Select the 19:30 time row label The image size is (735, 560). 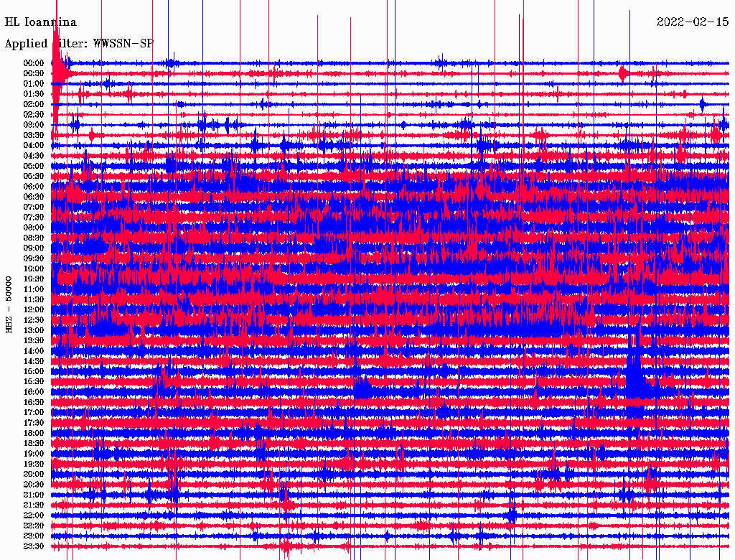pyautogui.click(x=34, y=464)
